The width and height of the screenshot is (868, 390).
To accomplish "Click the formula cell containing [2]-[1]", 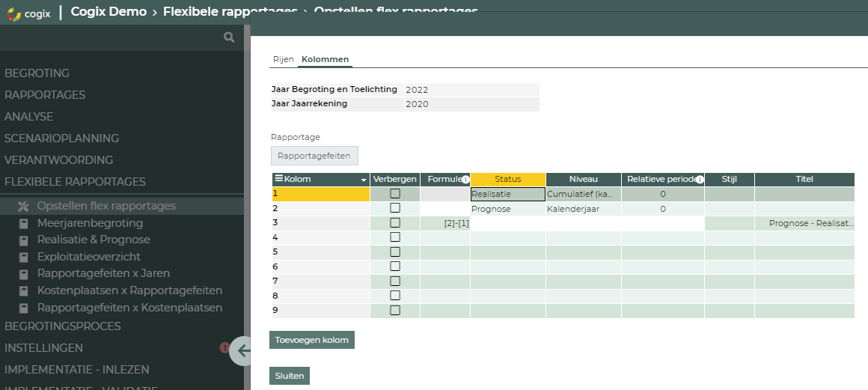I will 445,223.
